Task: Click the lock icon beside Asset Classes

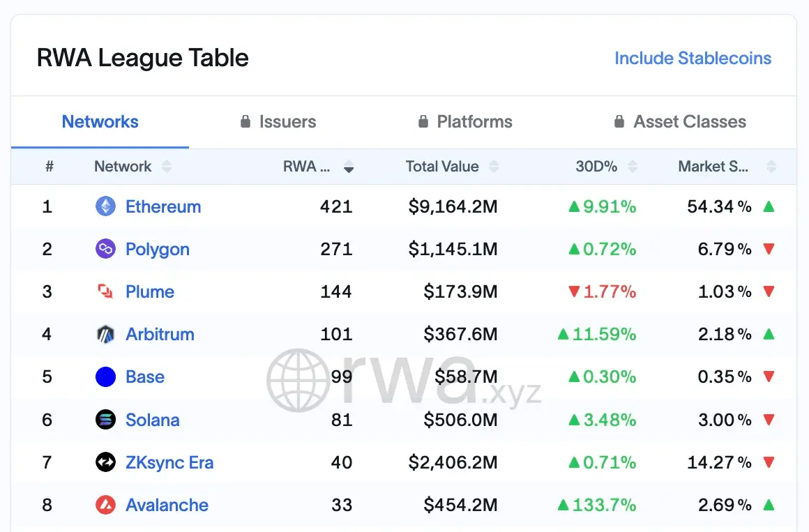Action: pos(619,122)
